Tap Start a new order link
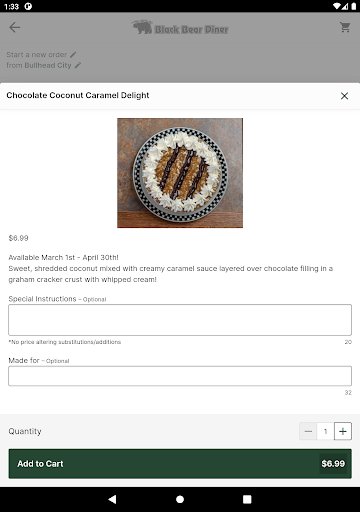 (x=37, y=55)
